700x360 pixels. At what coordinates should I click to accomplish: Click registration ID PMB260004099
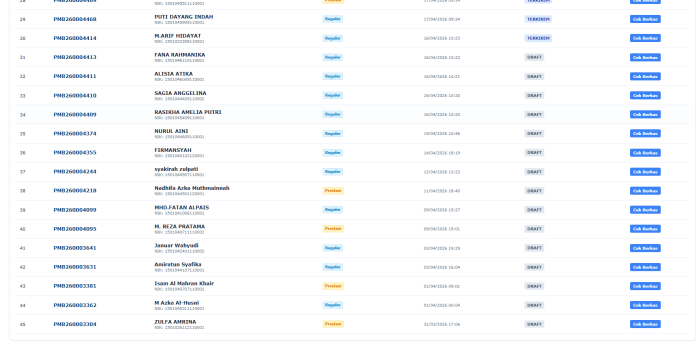coord(75,210)
